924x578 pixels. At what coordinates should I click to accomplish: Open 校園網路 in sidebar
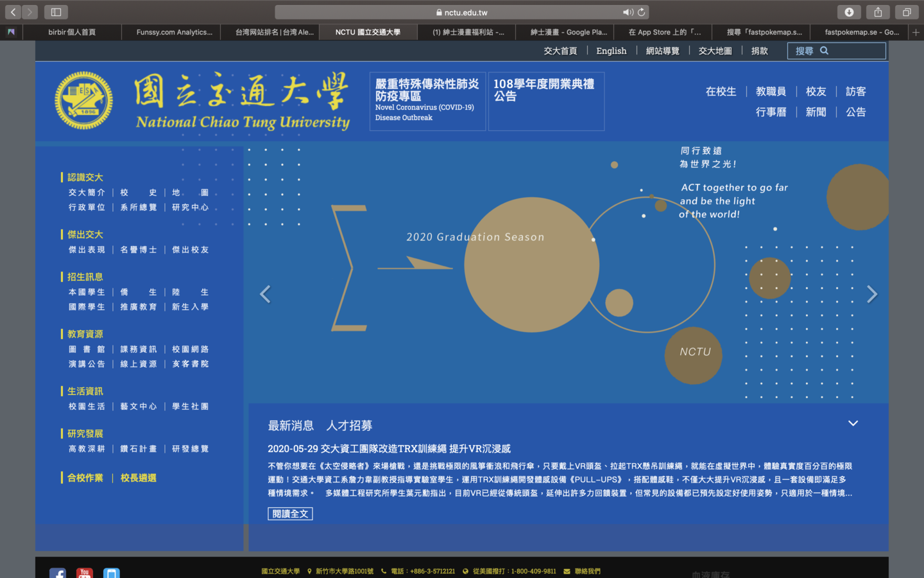point(191,349)
